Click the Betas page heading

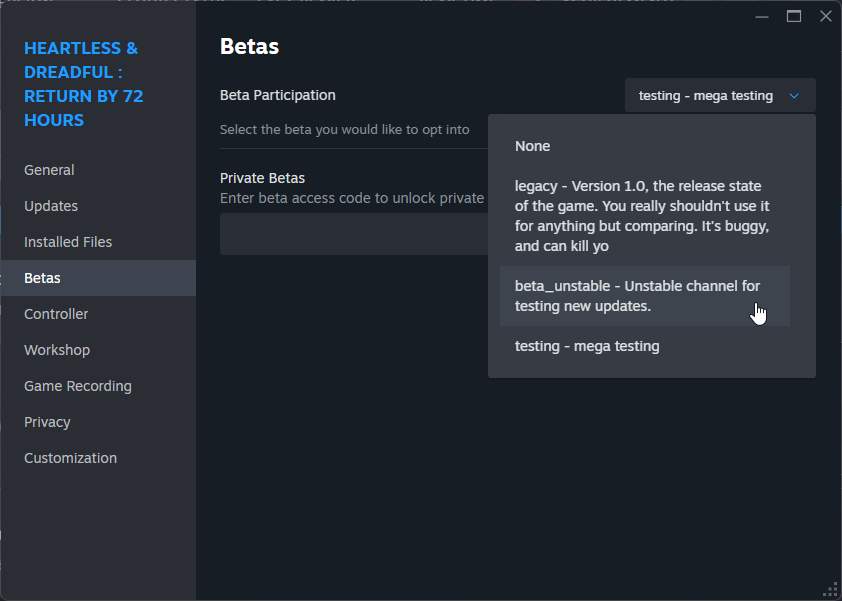tap(250, 47)
